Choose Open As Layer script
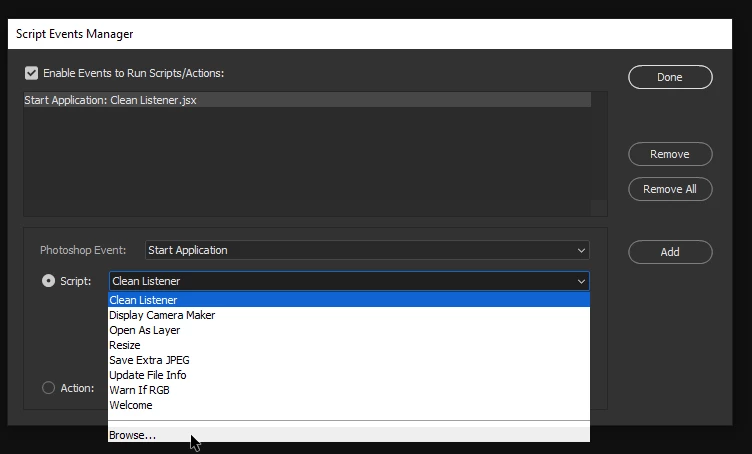The width and height of the screenshot is (752, 454). pos(349,330)
